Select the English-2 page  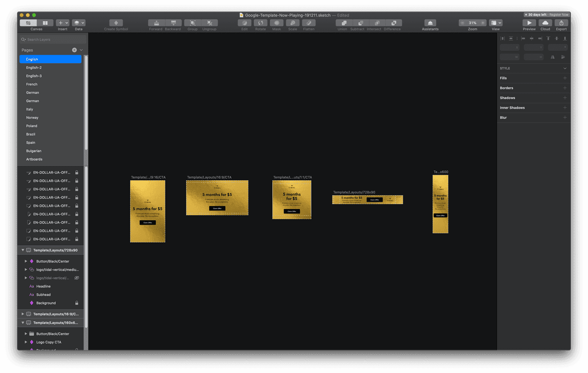[x=50, y=68]
